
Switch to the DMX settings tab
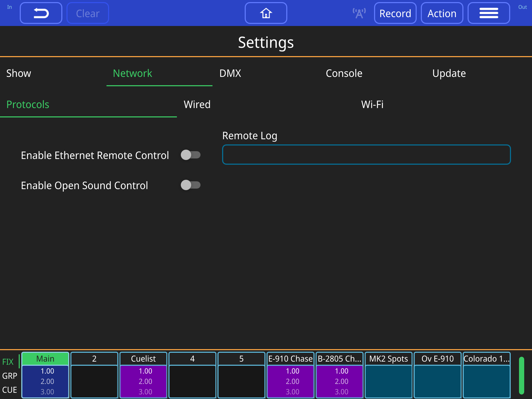pos(230,73)
